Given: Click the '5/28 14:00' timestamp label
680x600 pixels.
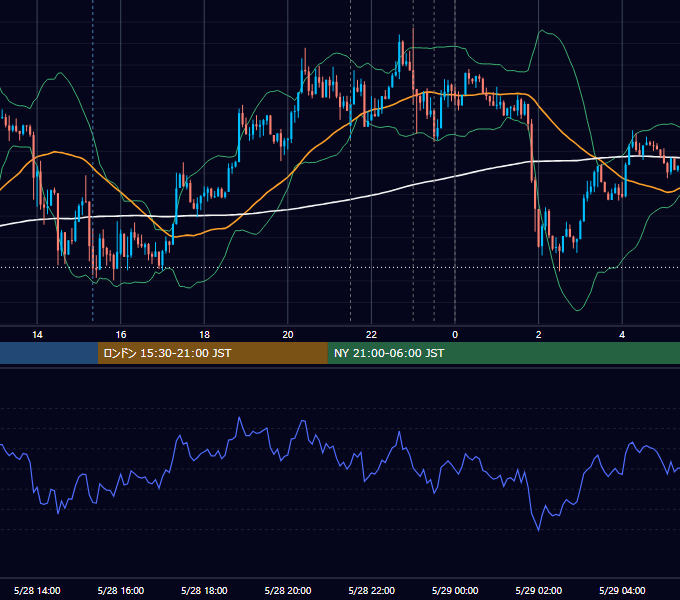Looking at the screenshot, I should click(x=37, y=590).
